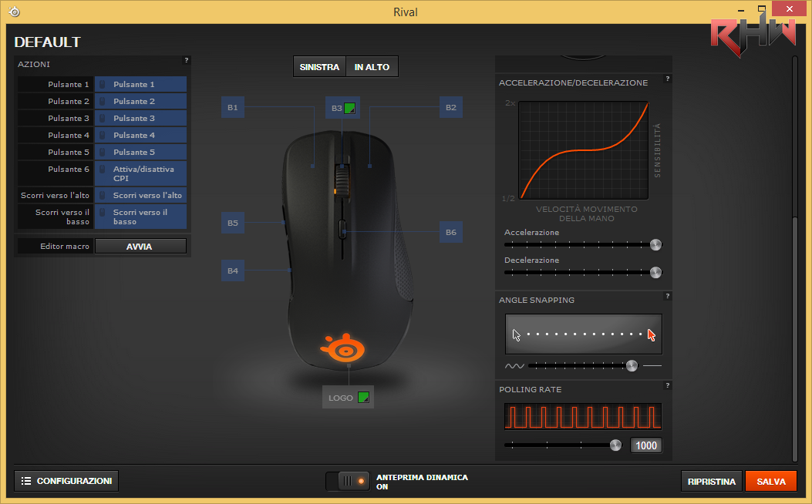This screenshot has height=504, width=812.
Task: Click the Decelerazione slider handle
Action: pyautogui.click(x=655, y=272)
